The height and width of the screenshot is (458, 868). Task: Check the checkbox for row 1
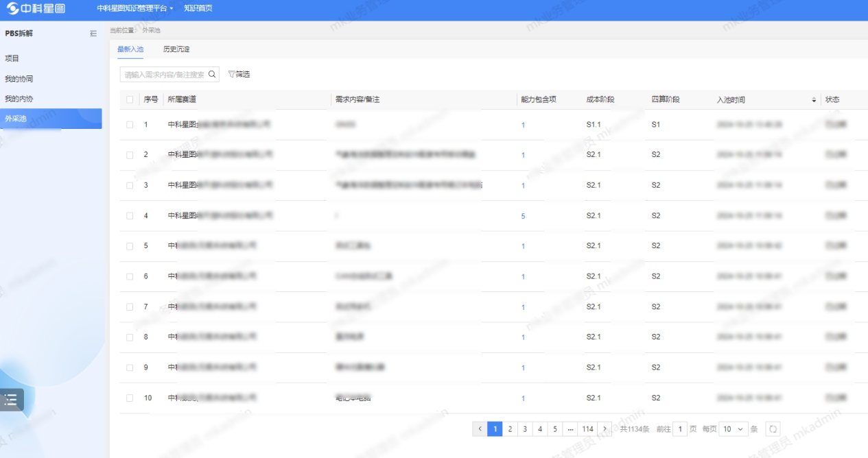coord(130,125)
